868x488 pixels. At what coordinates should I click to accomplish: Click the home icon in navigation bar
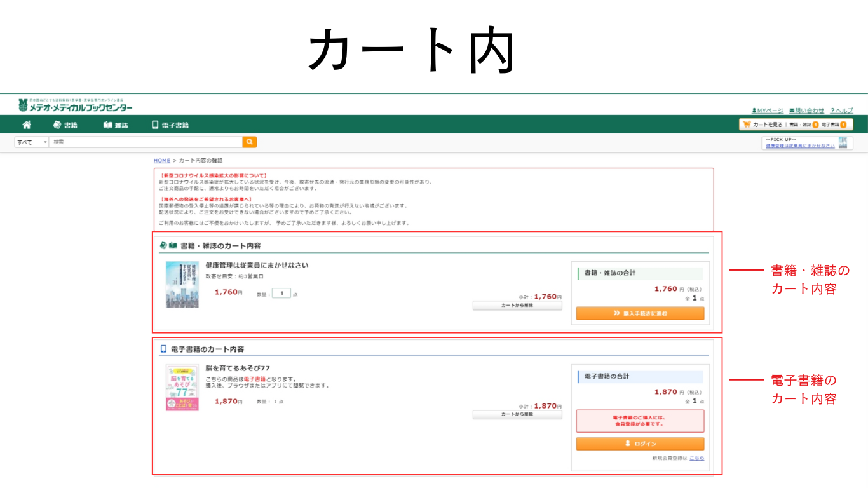click(27, 125)
